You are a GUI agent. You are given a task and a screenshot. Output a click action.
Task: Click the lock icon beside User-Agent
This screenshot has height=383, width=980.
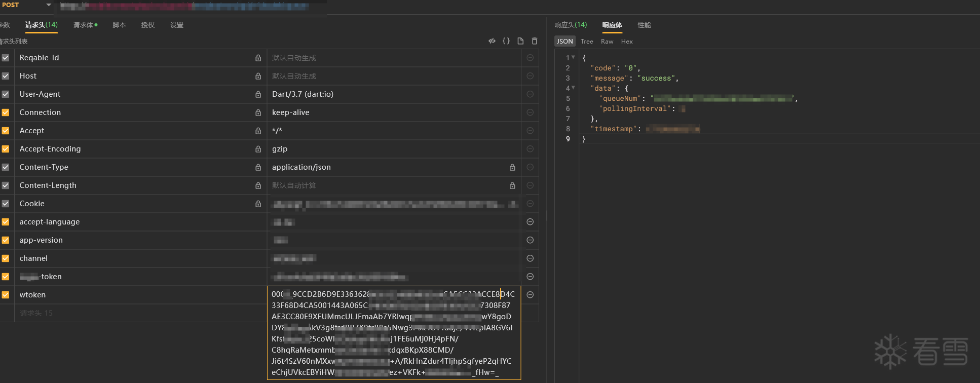pos(258,94)
